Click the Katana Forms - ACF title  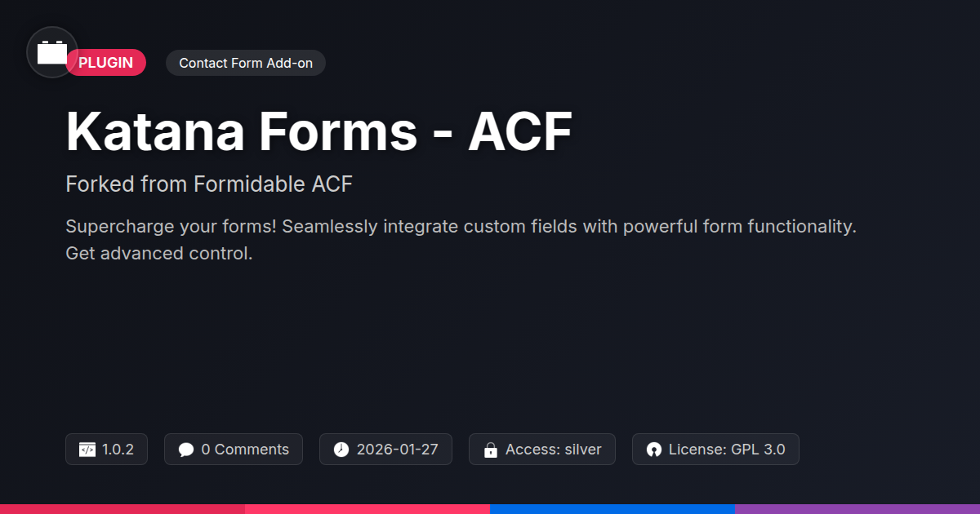tap(318, 131)
